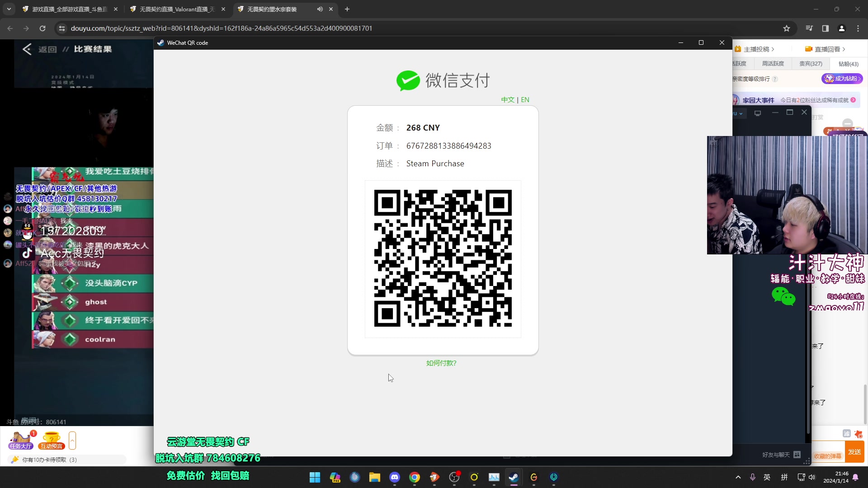Open Steam from taskbar
The image size is (868, 488).
coord(514,477)
